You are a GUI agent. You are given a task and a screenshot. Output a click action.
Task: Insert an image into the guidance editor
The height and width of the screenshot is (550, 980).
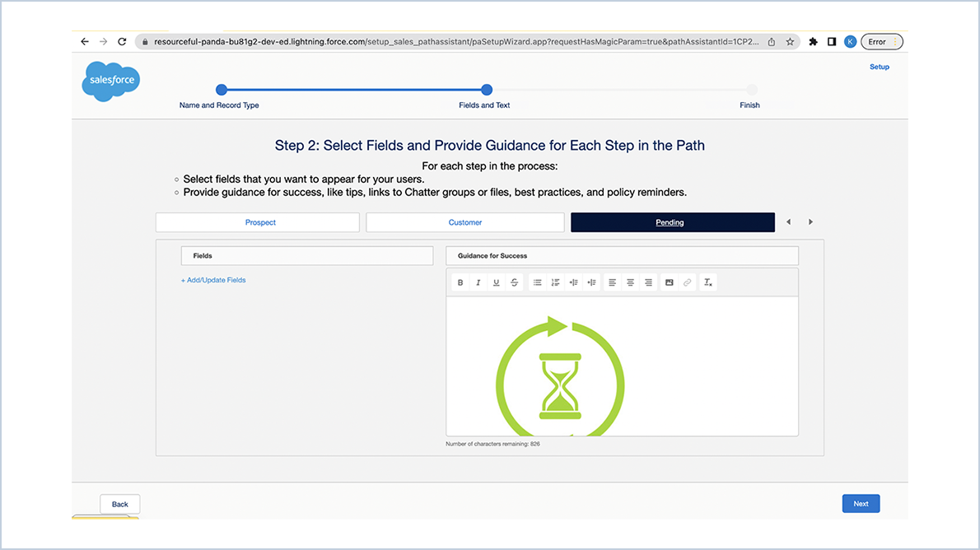(669, 282)
